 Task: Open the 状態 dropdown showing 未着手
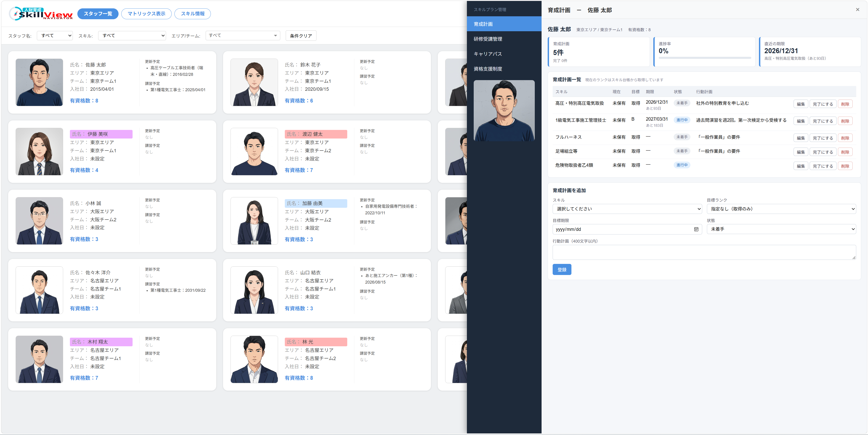coord(781,229)
